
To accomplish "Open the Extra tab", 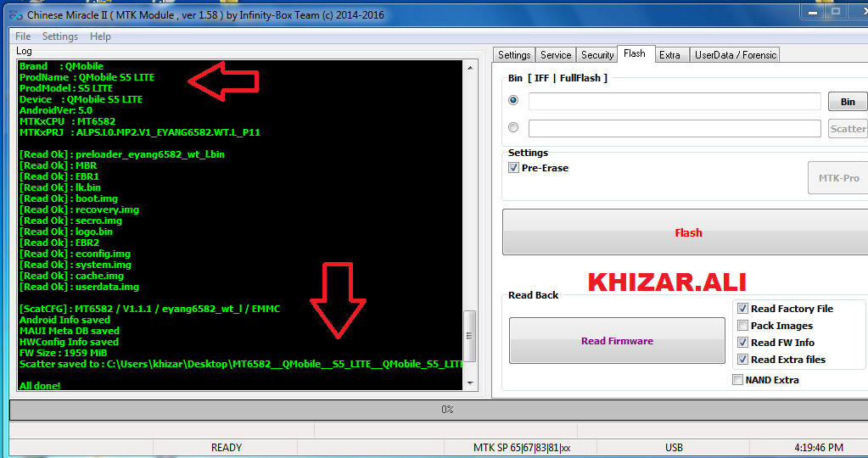I will [x=669, y=55].
